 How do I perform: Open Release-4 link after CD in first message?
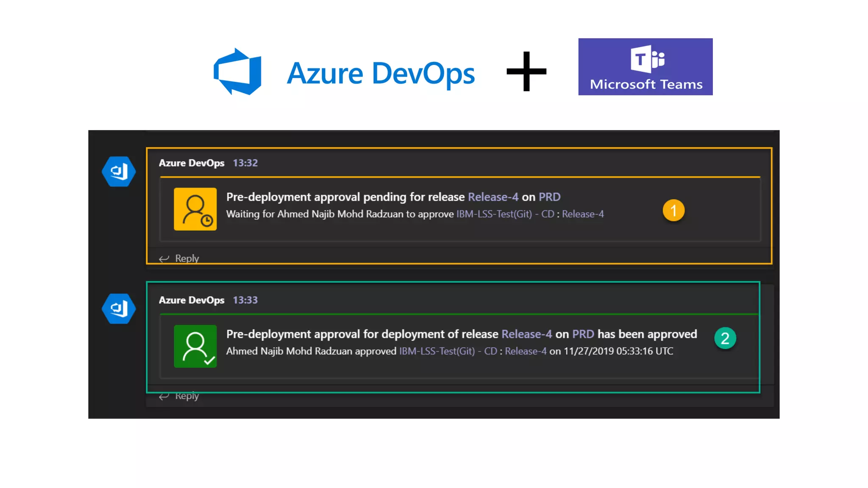pyautogui.click(x=583, y=214)
